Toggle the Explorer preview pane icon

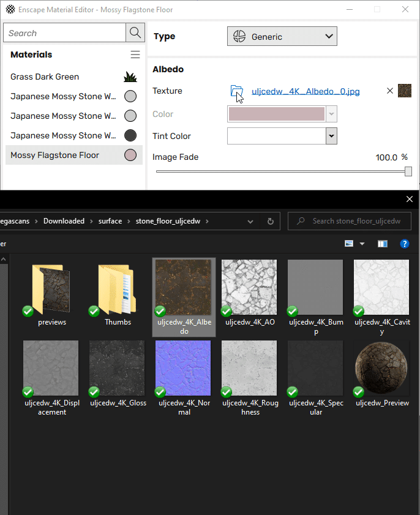coord(383,244)
